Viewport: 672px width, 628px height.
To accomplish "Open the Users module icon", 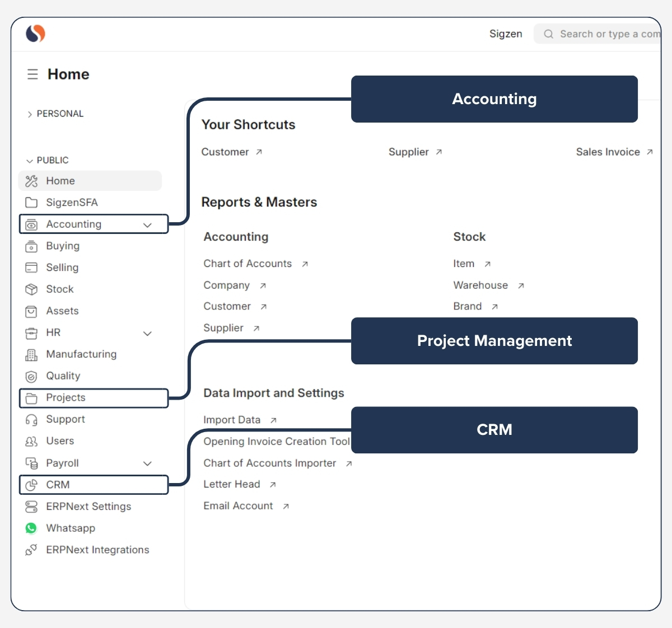I will pos(31,441).
